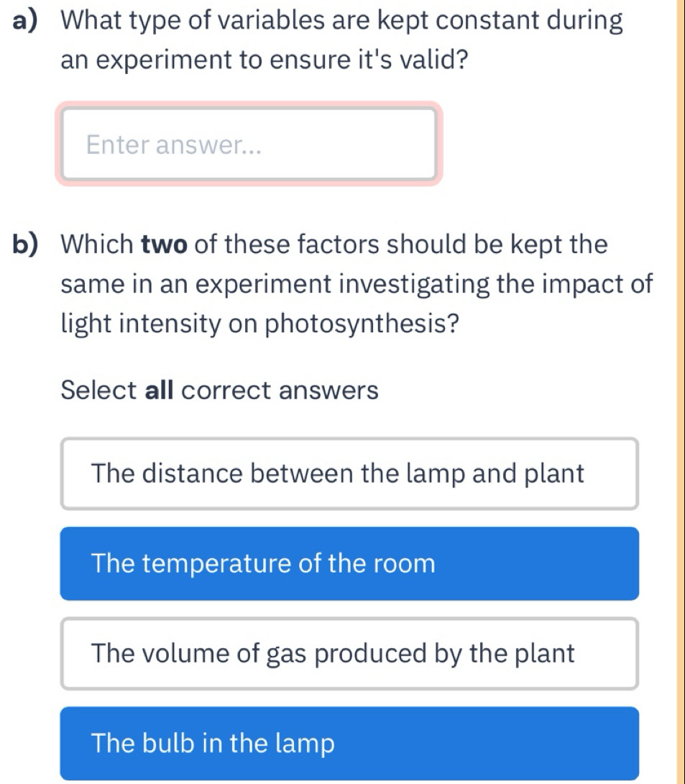Choose the unselected gas volume answer box
685x784 pixels.
pyautogui.click(x=349, y=654)
